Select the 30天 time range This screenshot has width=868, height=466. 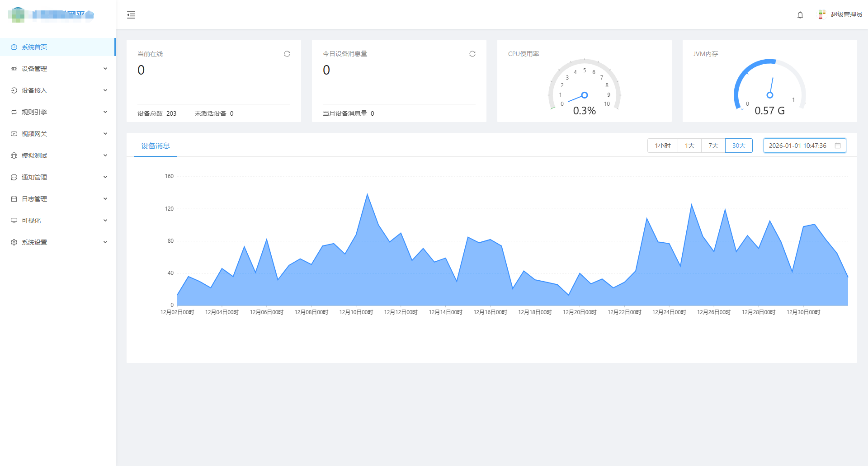point(739,146)
